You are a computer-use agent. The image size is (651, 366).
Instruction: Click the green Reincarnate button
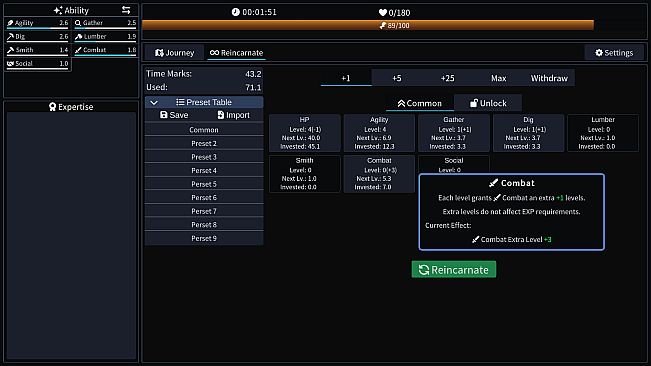[x=454, y=270]
